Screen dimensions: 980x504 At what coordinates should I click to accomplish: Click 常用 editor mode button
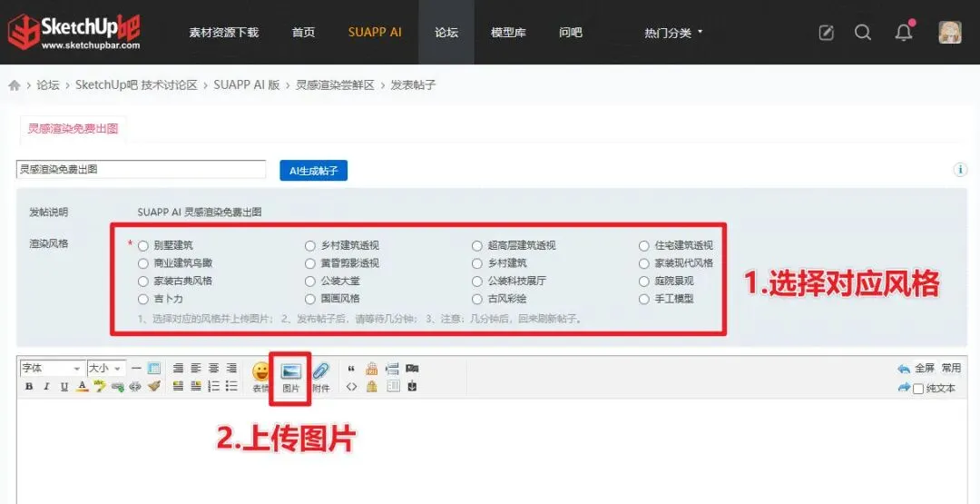(951, 369)
